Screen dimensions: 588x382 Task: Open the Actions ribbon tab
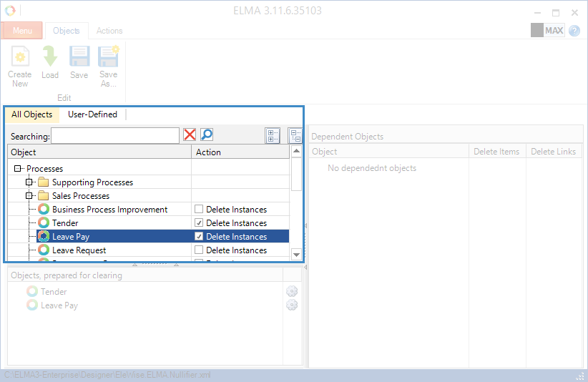tap(109, 31)
